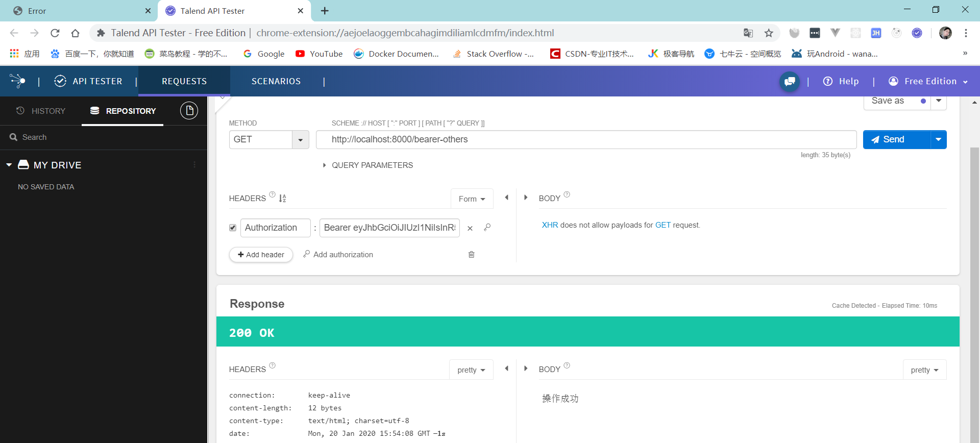Create a new request document icon
Screen dimensions: 980x443
[x=189, y=110]
